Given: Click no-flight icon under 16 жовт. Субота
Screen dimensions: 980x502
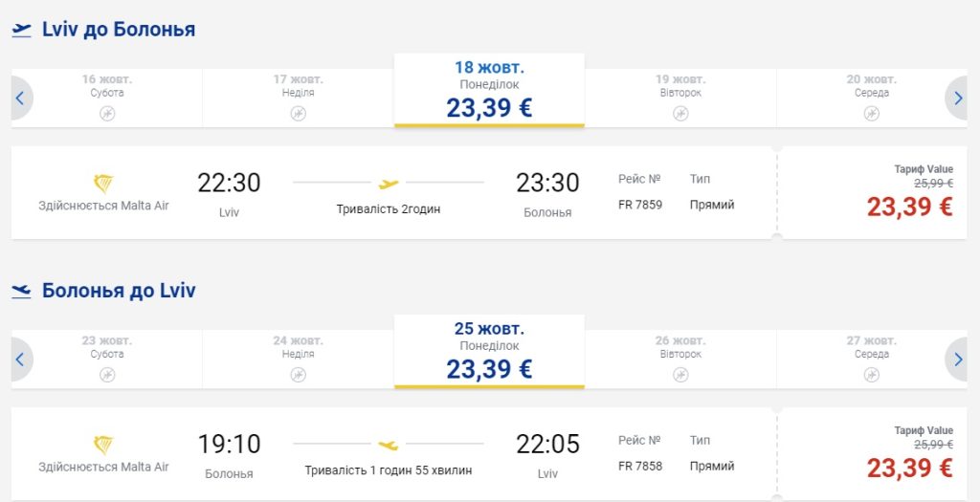Looking at the screenshot, I should 107,113.
